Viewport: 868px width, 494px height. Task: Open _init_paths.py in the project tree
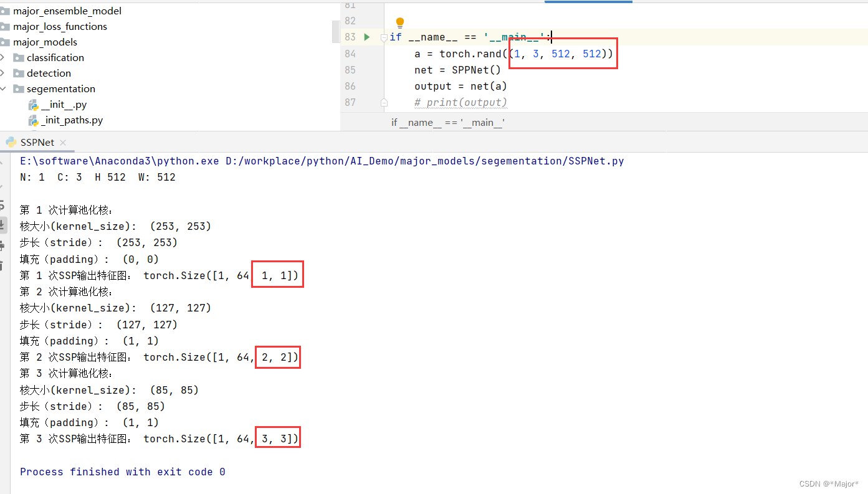click(x=72, y=120)
